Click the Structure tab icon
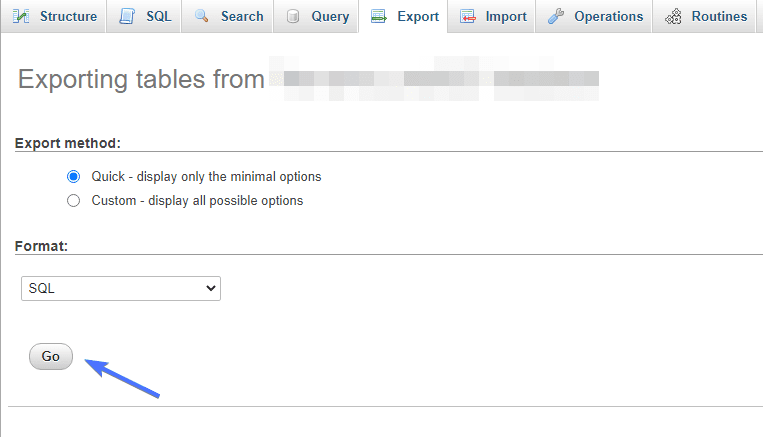Viewport: 763px width, 437px height. (x=21, y=17)
